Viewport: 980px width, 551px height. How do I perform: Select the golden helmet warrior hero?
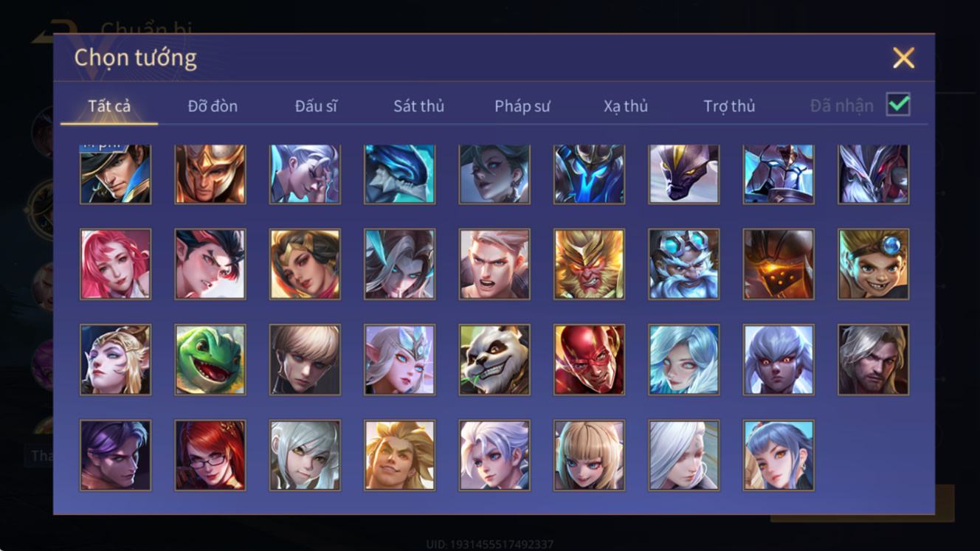210,174
